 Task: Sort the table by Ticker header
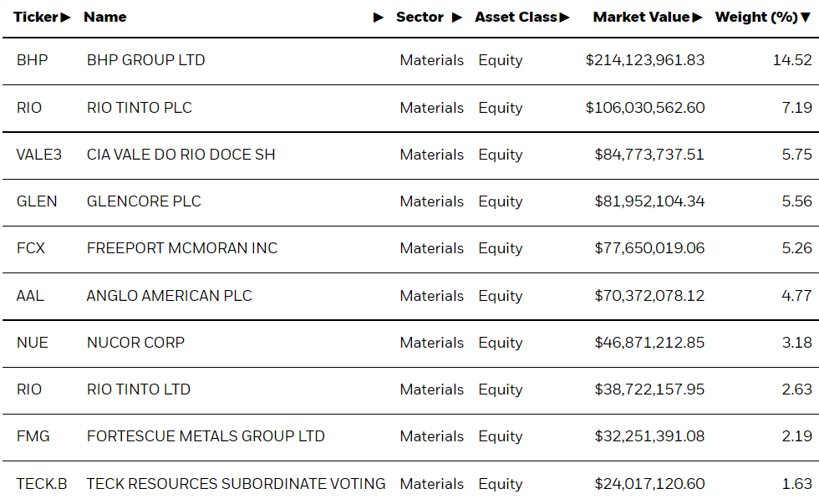click(x=35, y=18)
